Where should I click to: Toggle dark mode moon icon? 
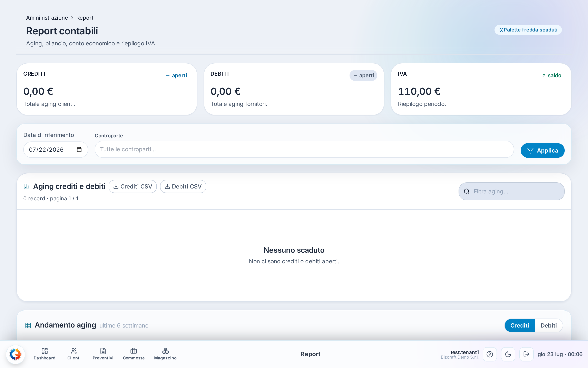click(508, 354)
